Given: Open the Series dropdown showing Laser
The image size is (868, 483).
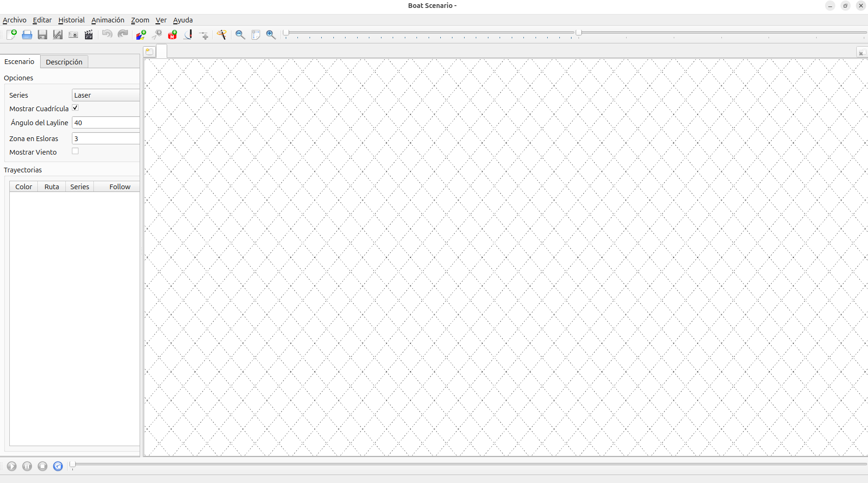Looking at the screenshot, I should click(x=106, y=95).
